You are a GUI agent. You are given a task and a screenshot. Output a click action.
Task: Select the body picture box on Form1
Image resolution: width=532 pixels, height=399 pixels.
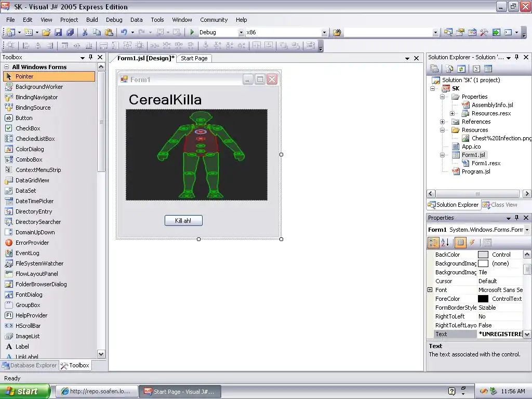tap(196, 155)
